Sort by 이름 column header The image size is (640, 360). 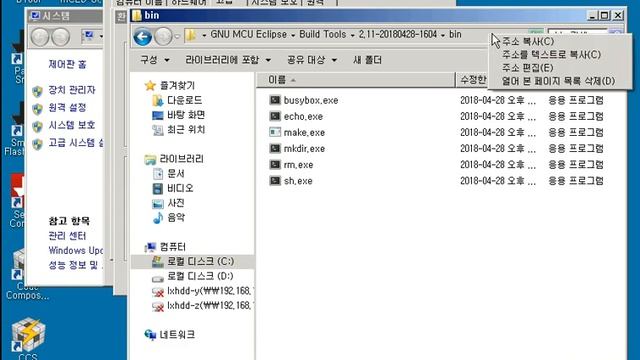point(356,80)
